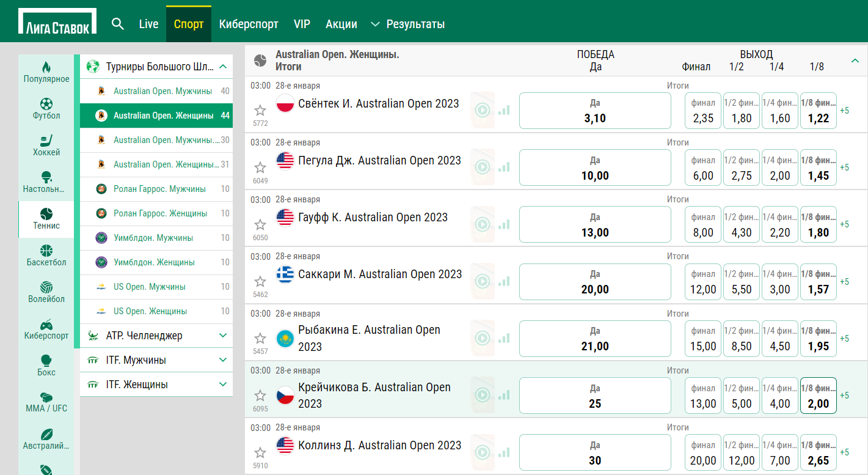Open statistics bars icon for Гауфф row
Image resolution: width=868 pixels, height=475 pixels.
point(504,224)
